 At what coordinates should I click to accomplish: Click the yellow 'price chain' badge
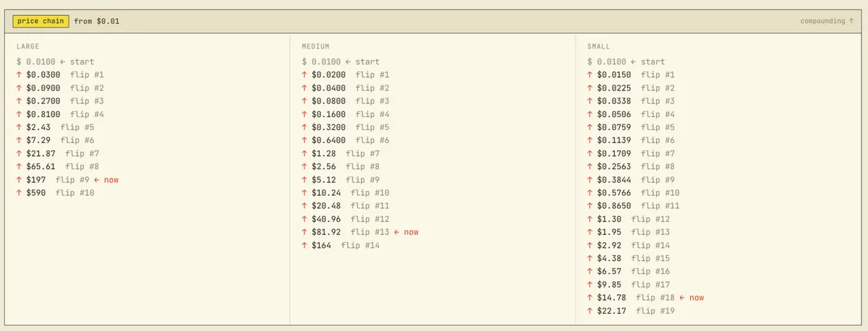[41, 21]
